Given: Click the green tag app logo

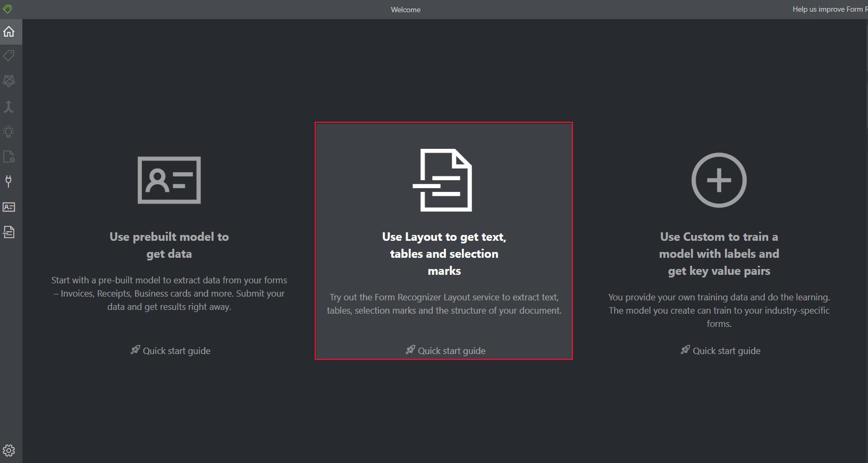Looking at the screenshot, I should click(7, 9).
